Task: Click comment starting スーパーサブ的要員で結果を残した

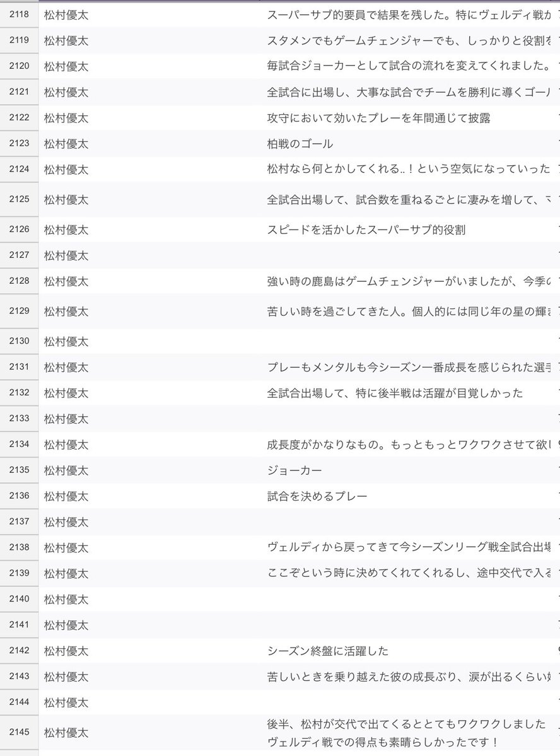Action: pos(409,15)
